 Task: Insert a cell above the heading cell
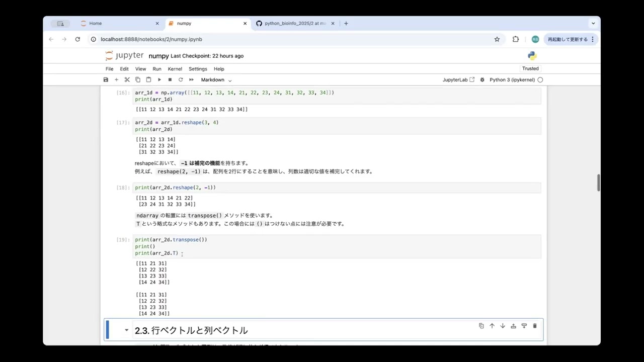[513, 326]
